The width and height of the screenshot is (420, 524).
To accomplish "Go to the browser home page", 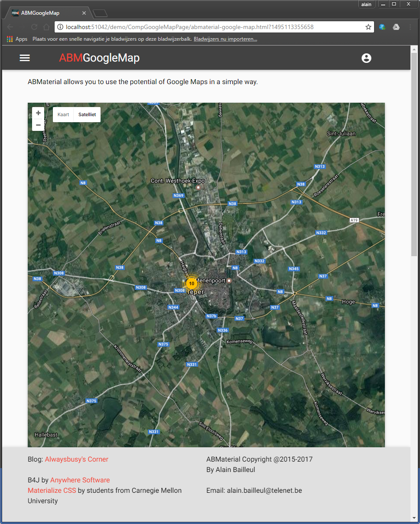I will [x=46, y=27].
